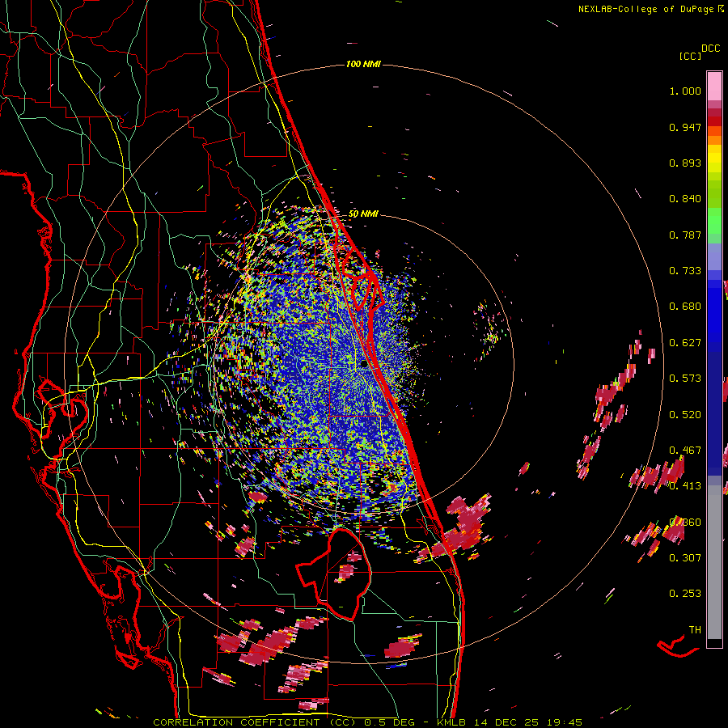
Task: Click the 100 NMI range ring label
Action: 363,64
